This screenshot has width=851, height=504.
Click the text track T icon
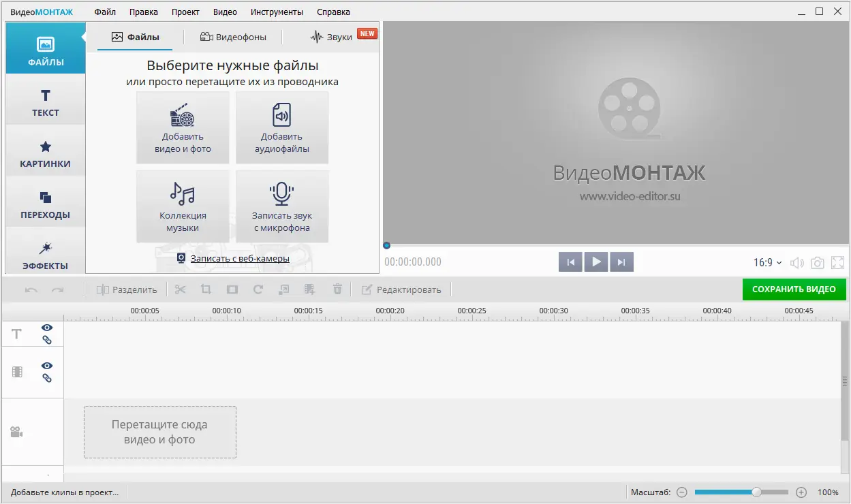click(x=17, y=334)
